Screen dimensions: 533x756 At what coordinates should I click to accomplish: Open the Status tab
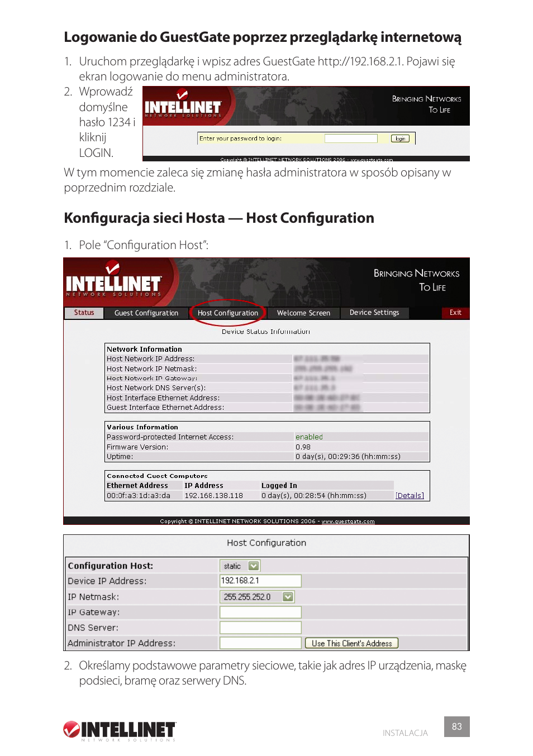pyautogui.click(x=84, y=313)
